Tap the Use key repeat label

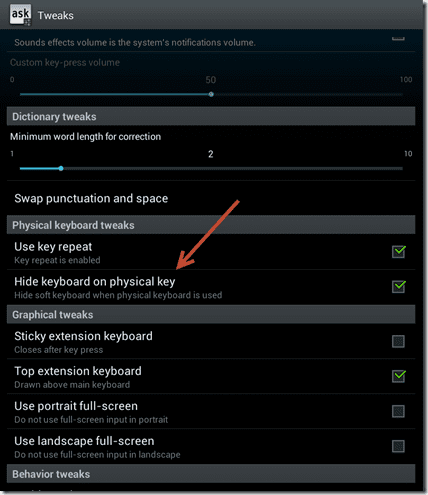[53, 247]
